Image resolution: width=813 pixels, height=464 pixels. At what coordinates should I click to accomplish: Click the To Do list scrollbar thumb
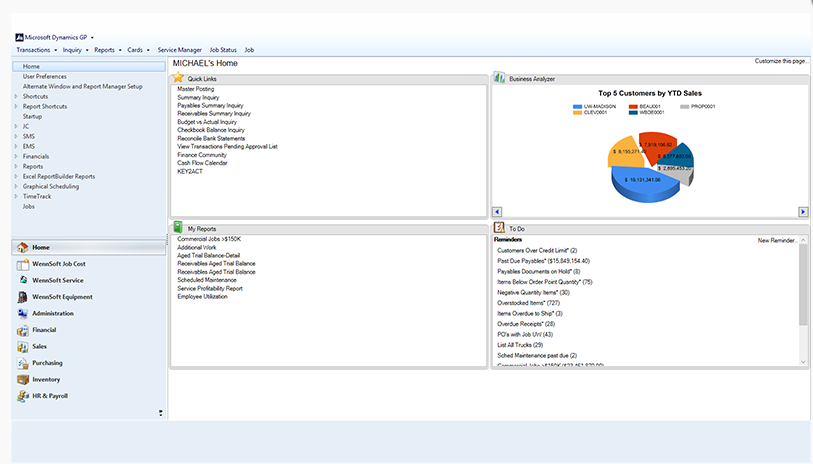[803, 285]
